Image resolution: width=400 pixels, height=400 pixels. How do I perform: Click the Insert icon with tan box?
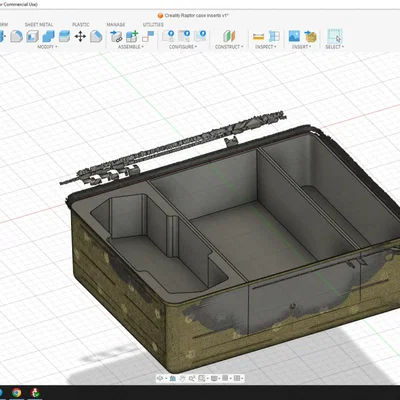tap(310, 36)
